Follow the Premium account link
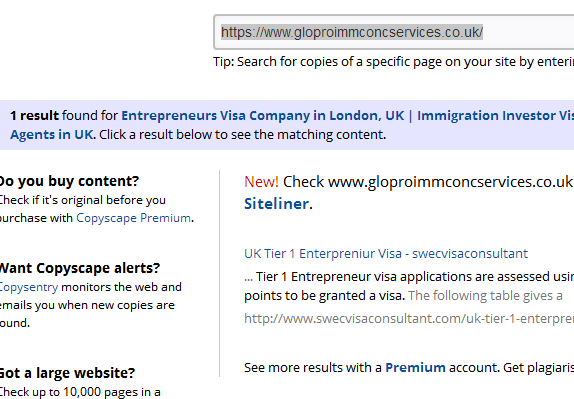The height and width of the screenshot is (399, 574). 415,368
